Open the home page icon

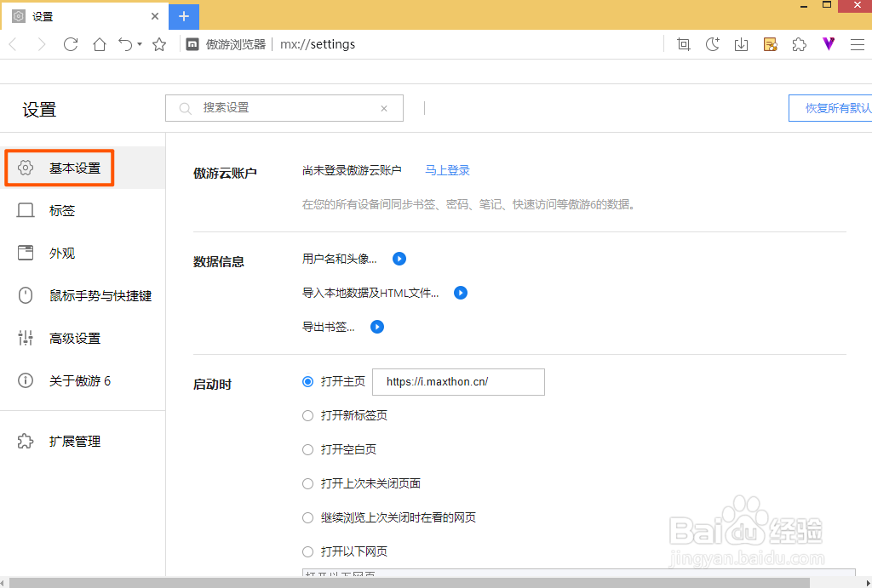coord(100,44)
